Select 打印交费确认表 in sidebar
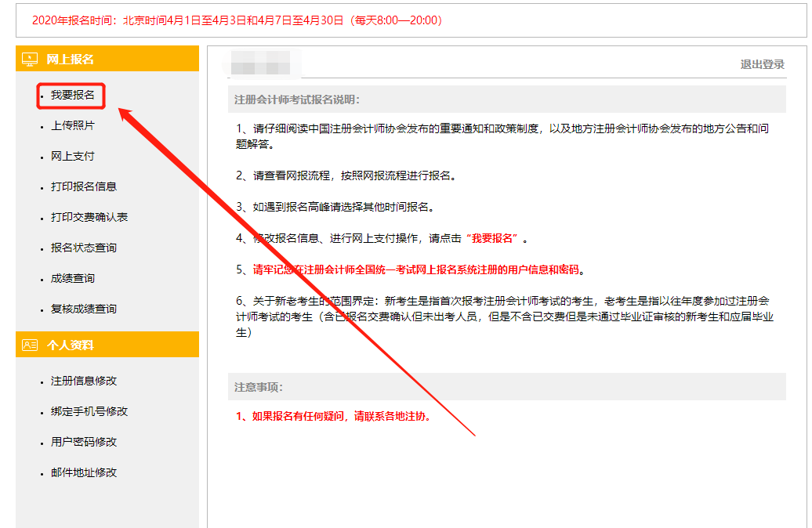This screenshot has height=528, width=812. (89, 217)
